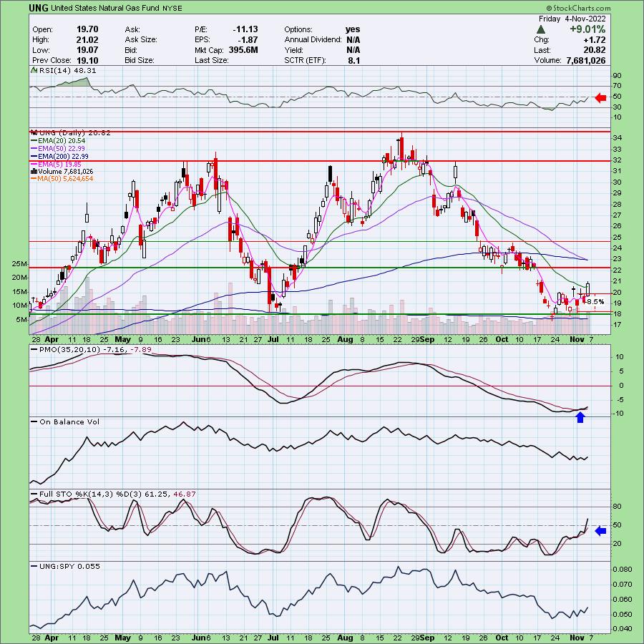The image size is (644, 644).
Task: Click the P/E value -11.13
Action: [x=245, y=29]
